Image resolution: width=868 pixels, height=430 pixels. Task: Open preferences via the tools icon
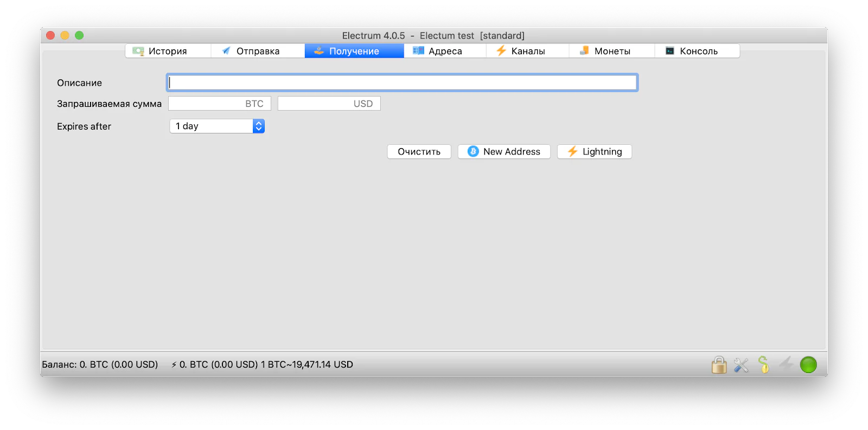pos(741,365)
